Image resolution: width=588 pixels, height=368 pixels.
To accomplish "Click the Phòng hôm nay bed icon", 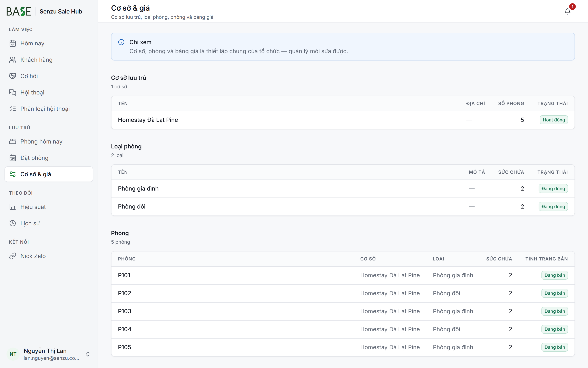I will click(x=13, y=141).
